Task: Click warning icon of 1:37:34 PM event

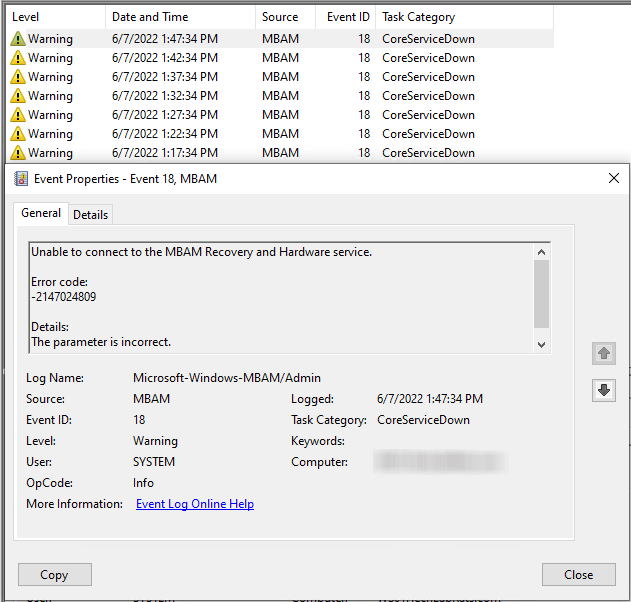Action: [18, 76]
